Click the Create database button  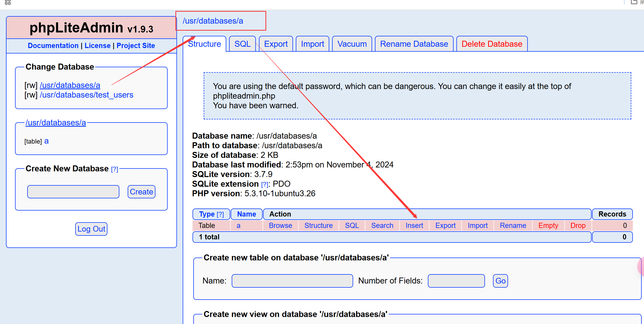[141, 192]
